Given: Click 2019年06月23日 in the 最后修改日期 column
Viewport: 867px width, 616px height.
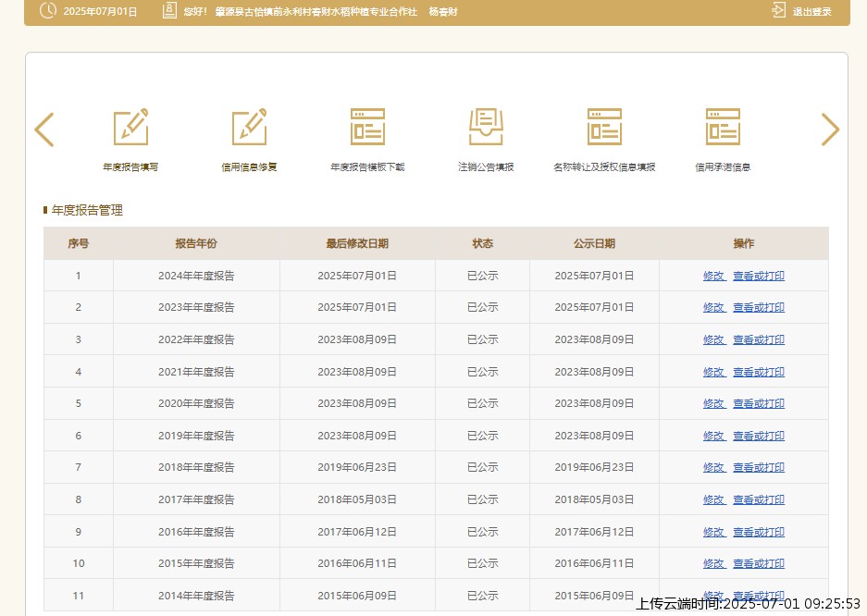Looking at the screenshot, I should click(x=357, y=467).
